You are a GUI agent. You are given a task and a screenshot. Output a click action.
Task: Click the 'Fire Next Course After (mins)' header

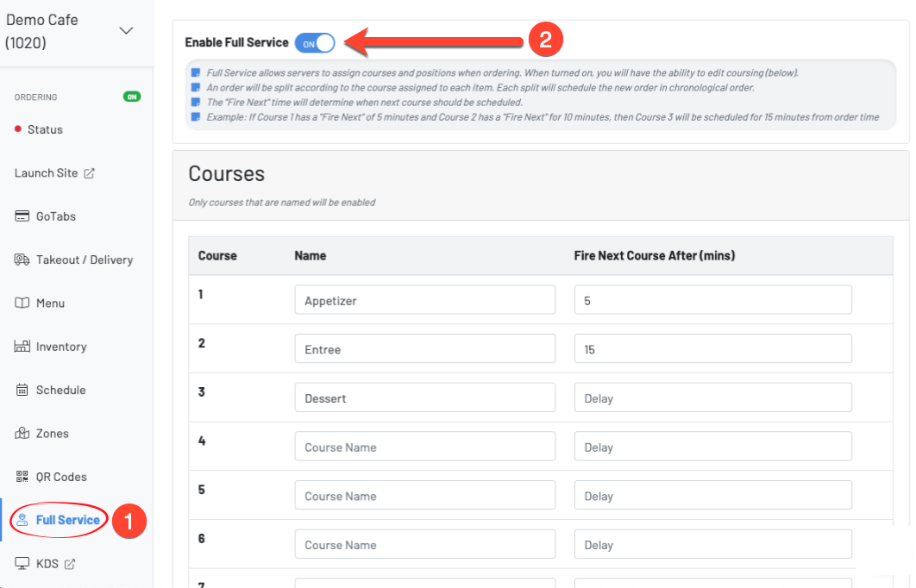655,256
